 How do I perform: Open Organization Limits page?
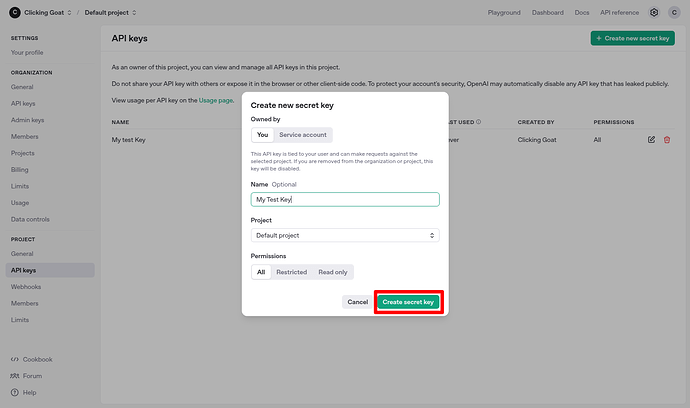[x=20, y=186]
